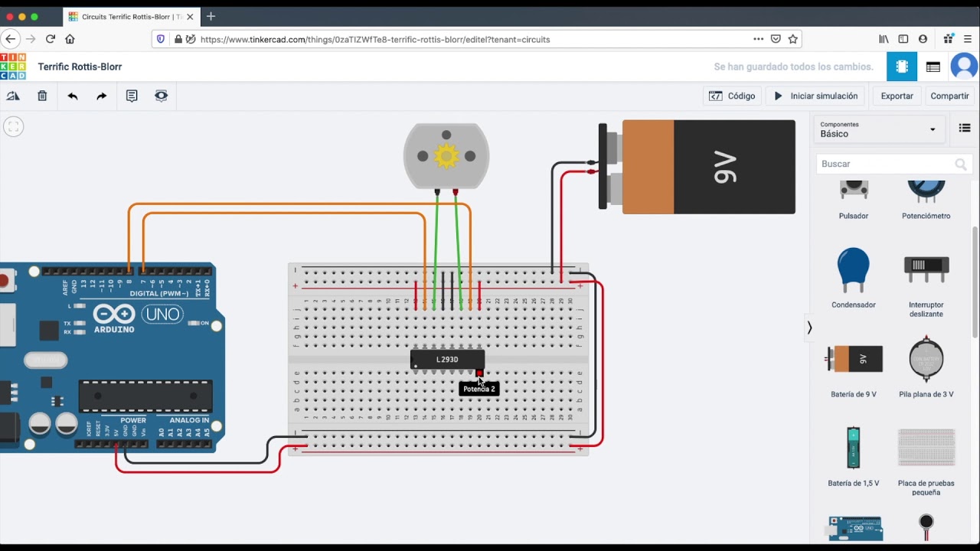The image size is (980, 551).
Task: Select the Pulsador component
Action: pyautogui.click(x=854, y=201)
